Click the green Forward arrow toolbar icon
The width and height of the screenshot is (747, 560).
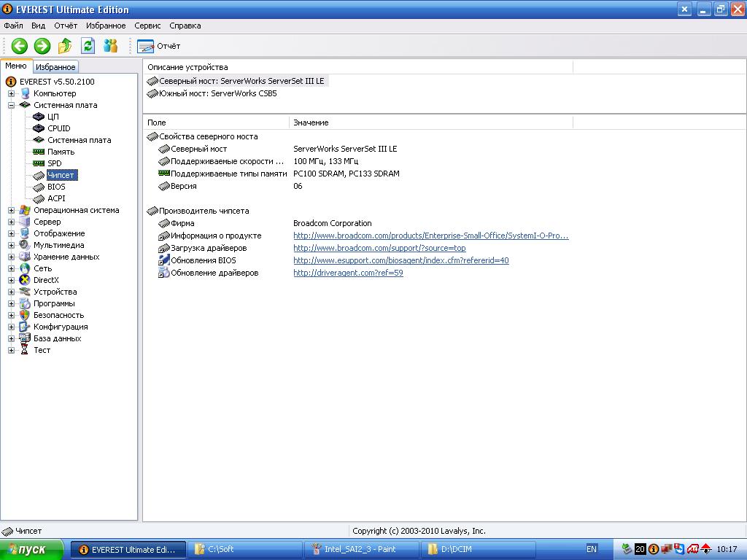(42, 46)
